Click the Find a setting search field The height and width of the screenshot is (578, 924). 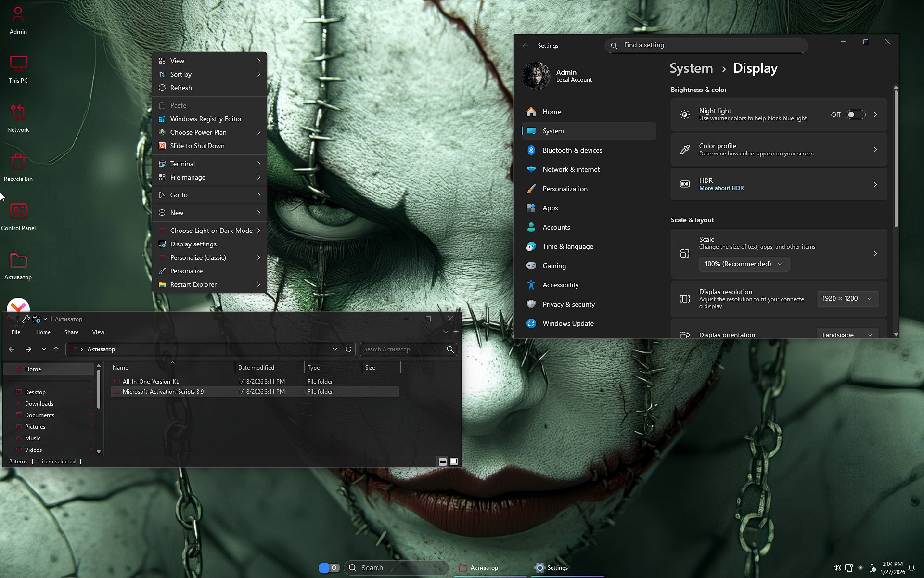click(706, 45)
